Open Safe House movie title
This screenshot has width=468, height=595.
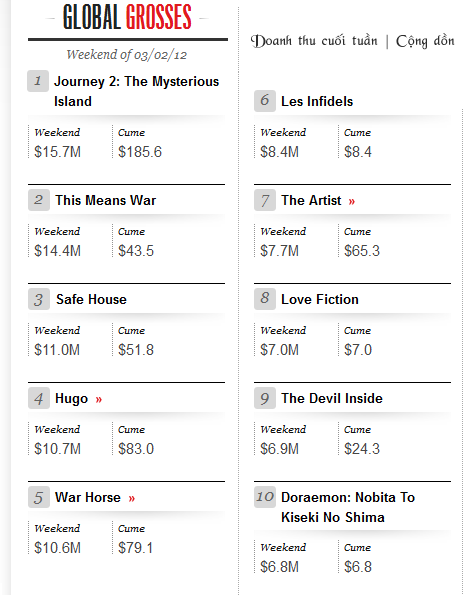[x=91, y=299]
